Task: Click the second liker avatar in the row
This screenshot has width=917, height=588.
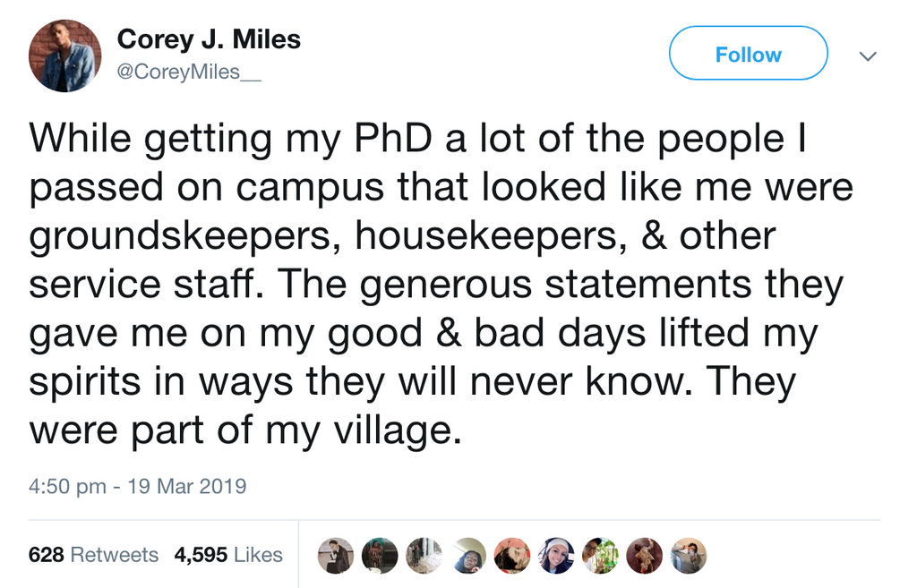Action: [380, 556]
